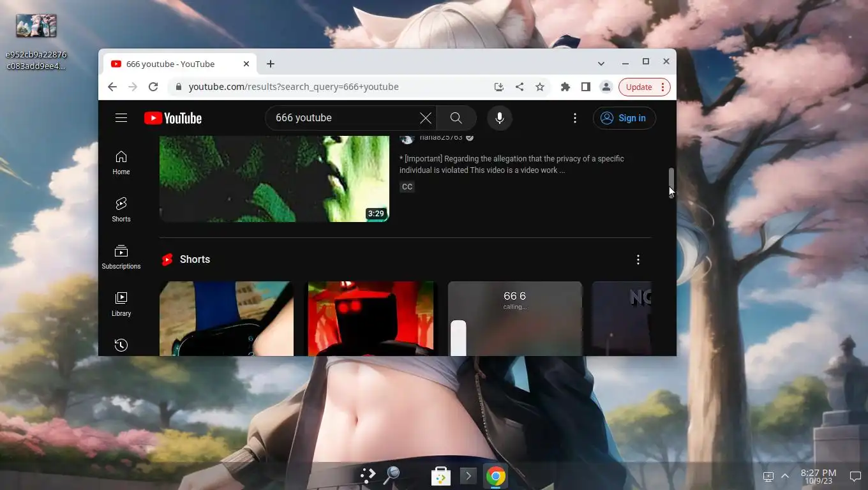Open the terminal taskbar icon

(x=468, y=476)
